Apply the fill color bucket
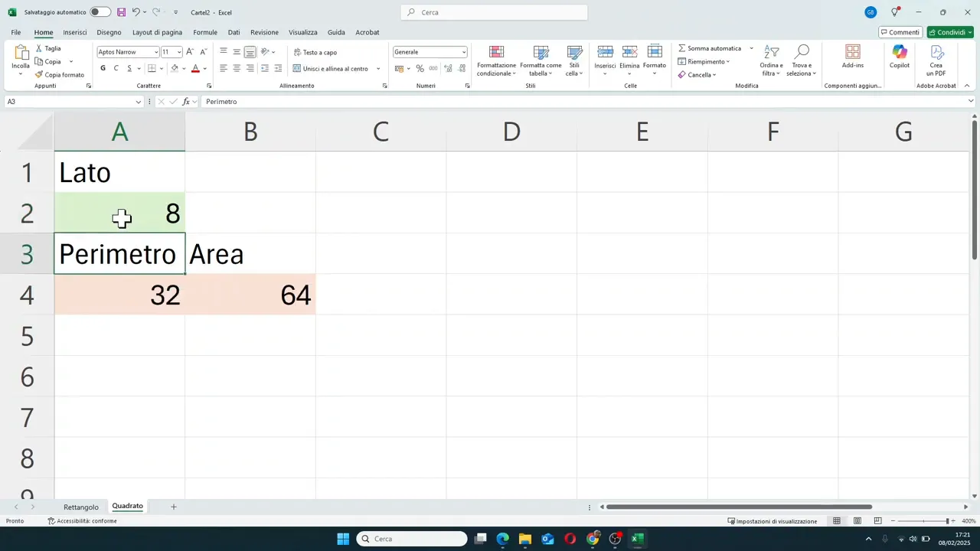This screenshot has height=551, width=980. 175,68
